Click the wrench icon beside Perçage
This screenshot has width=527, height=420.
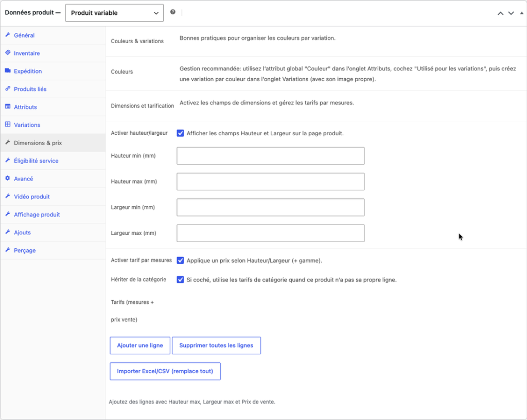(8, 250)
